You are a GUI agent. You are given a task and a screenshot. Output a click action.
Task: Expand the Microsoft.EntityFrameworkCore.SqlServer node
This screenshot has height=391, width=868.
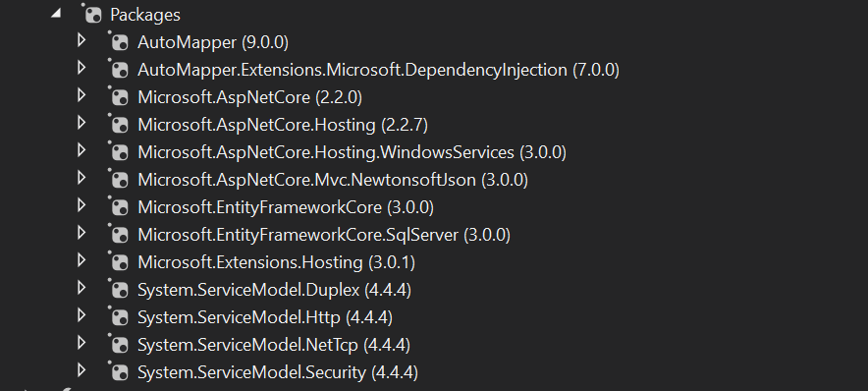coord(81,233)
